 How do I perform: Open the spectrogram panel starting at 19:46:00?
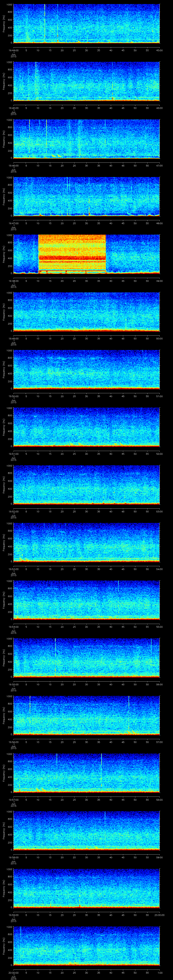[86, 139]
